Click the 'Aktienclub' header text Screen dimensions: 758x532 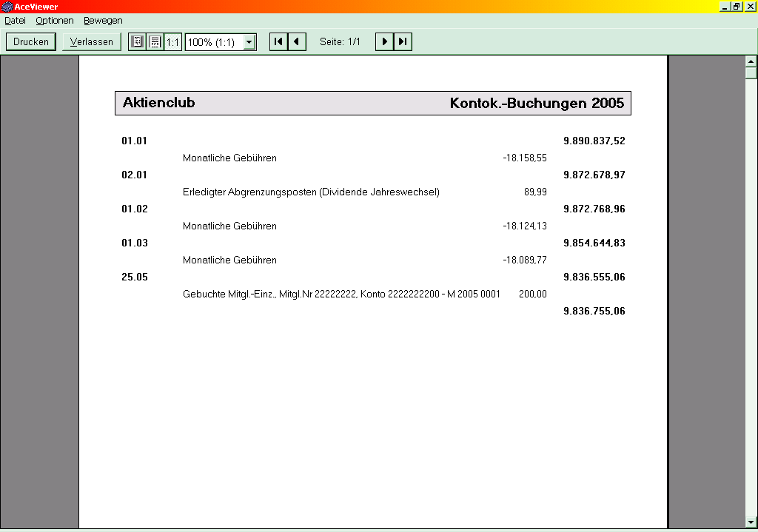(158, 102)
